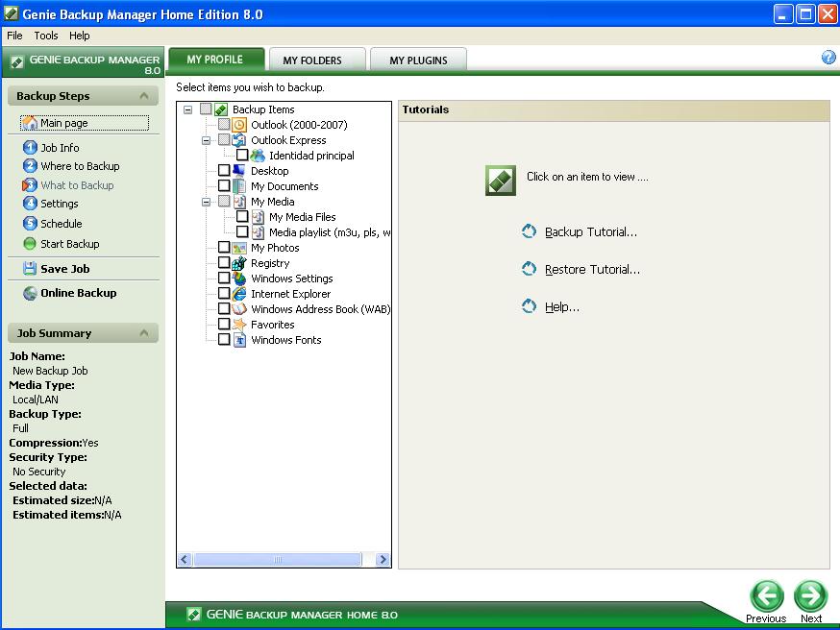The height and width of the screenshot is (630, 840).
Task: Click the Outlook Express icon in tree
Action: pyautogui.click(x=239, y=140)
